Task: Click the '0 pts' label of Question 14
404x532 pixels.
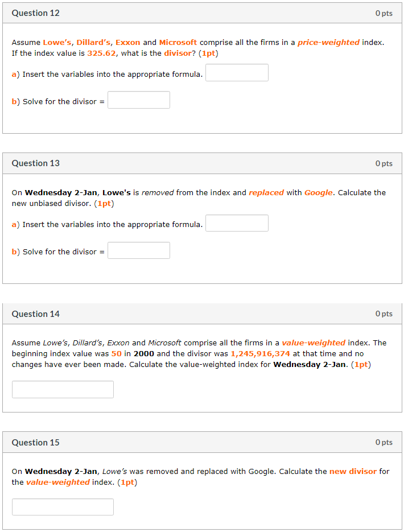Action: pyautogui.click(x=384, y=314)
